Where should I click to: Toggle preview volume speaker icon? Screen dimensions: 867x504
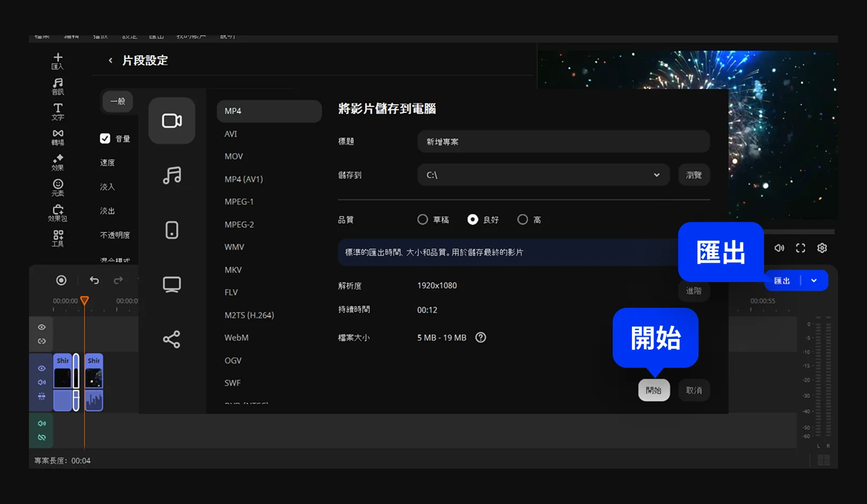coord(780,248)
